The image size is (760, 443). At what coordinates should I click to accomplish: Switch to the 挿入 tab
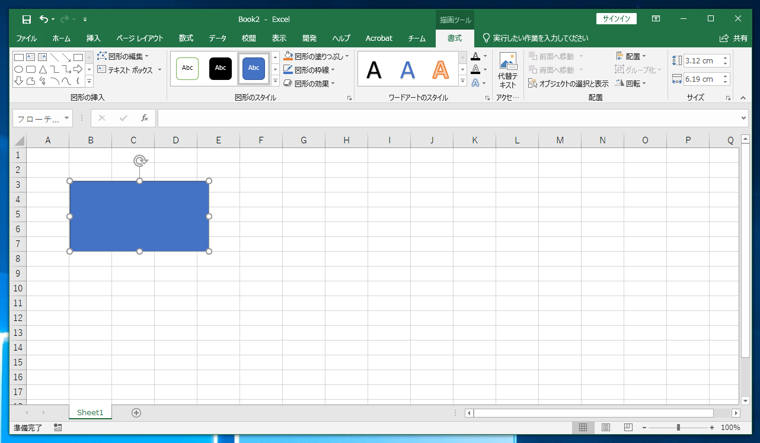pos(93,38)
